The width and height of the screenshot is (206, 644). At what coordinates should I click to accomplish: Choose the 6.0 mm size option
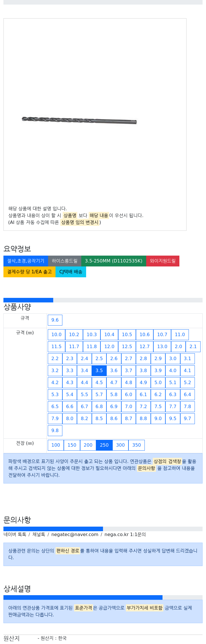[128, 395]
